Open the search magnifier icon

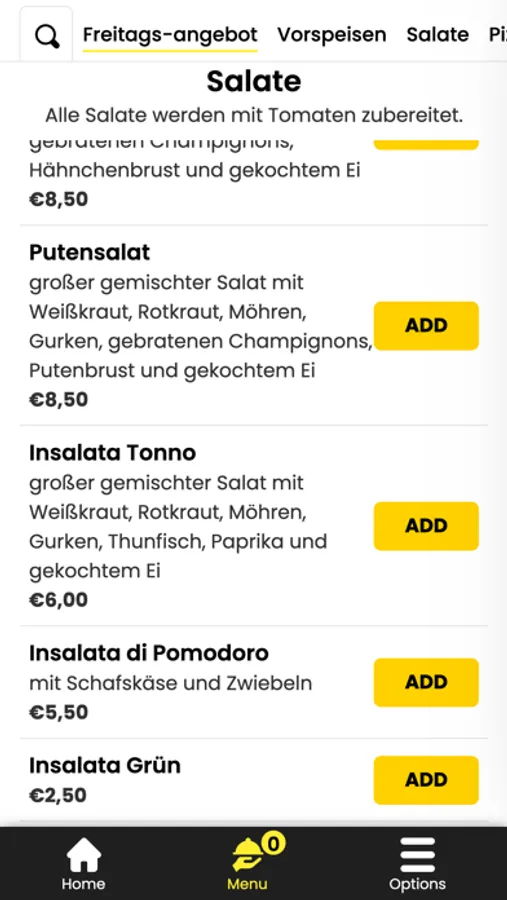tap(47, 36)
